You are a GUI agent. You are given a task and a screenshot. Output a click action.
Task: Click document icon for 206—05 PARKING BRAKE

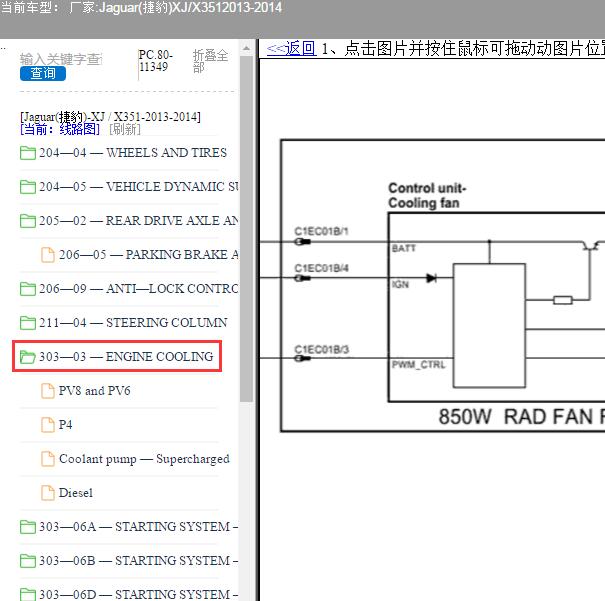pyautogui.click(x=48, y=255)
